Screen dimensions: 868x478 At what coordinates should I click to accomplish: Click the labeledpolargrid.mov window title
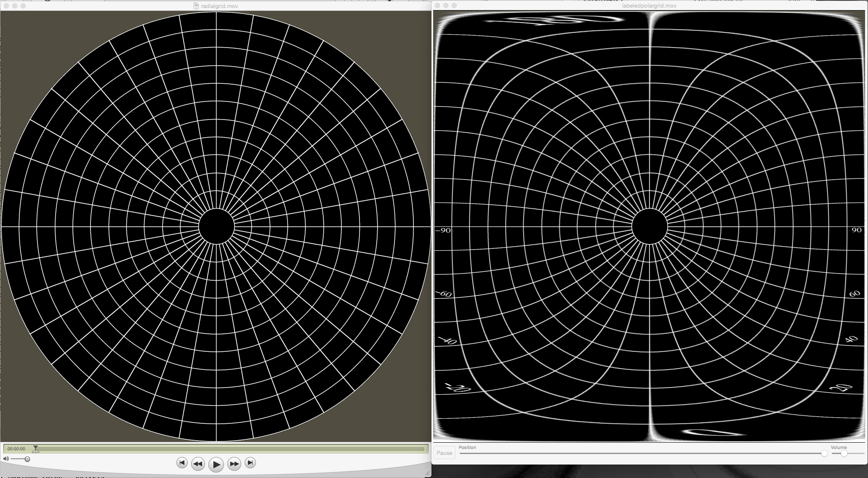pos(649,5)
